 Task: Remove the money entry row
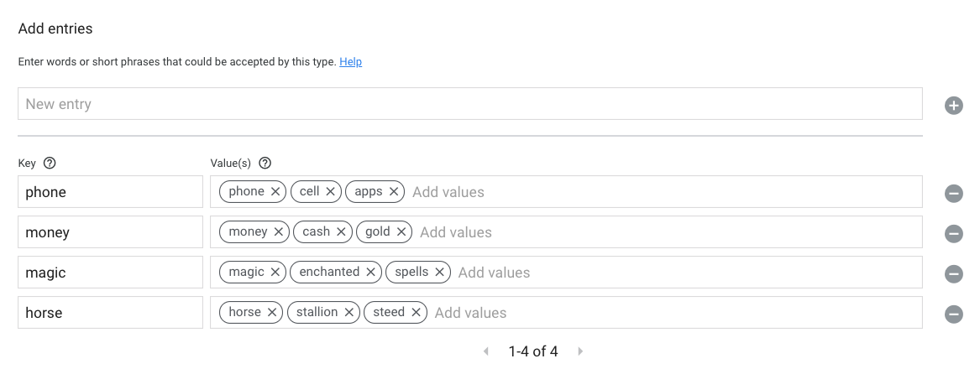point(953,234)
